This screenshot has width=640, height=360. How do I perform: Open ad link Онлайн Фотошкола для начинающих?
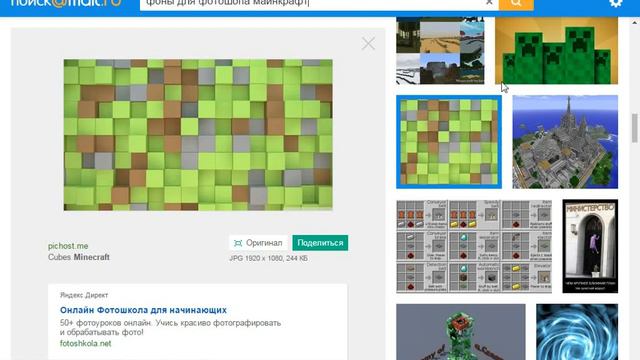[x=143, y=310]
